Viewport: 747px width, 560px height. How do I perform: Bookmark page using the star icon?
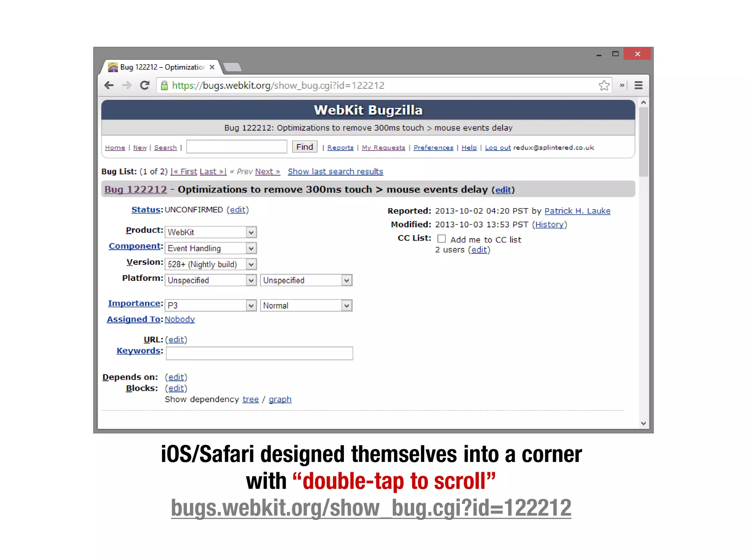[604, 85]
